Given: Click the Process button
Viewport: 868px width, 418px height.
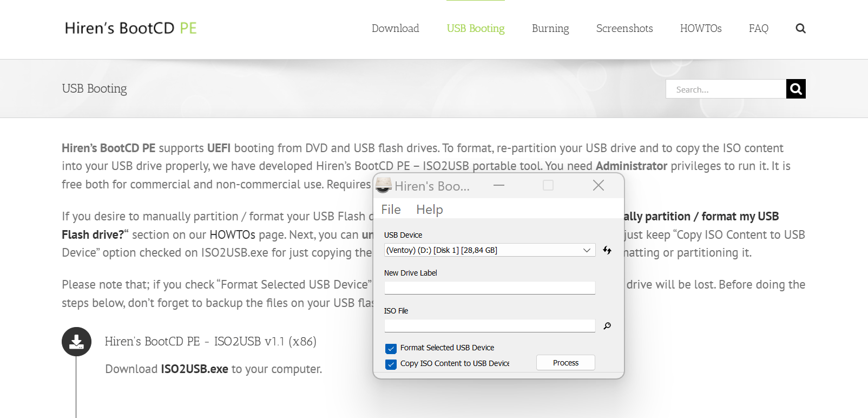Looking at the screenshot, I should (x=565, y=363).
